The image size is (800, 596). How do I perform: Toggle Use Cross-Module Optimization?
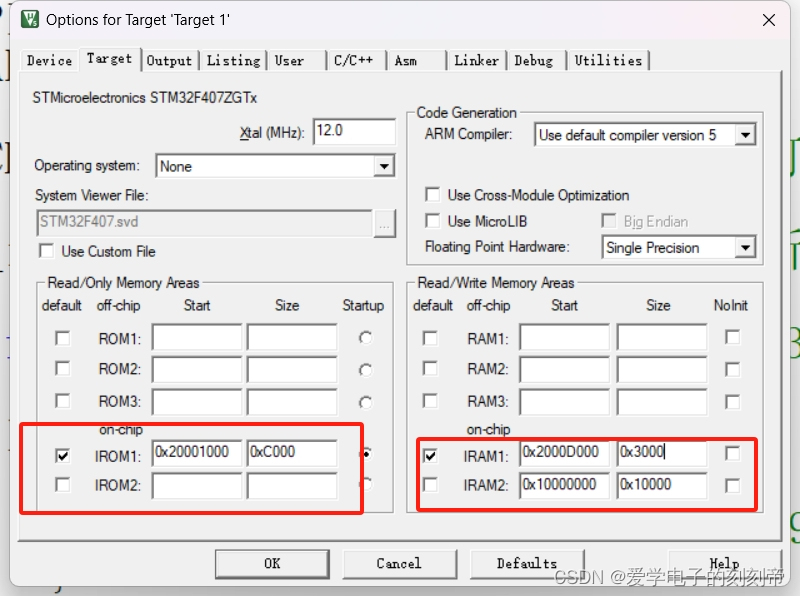tap(433, 194)
